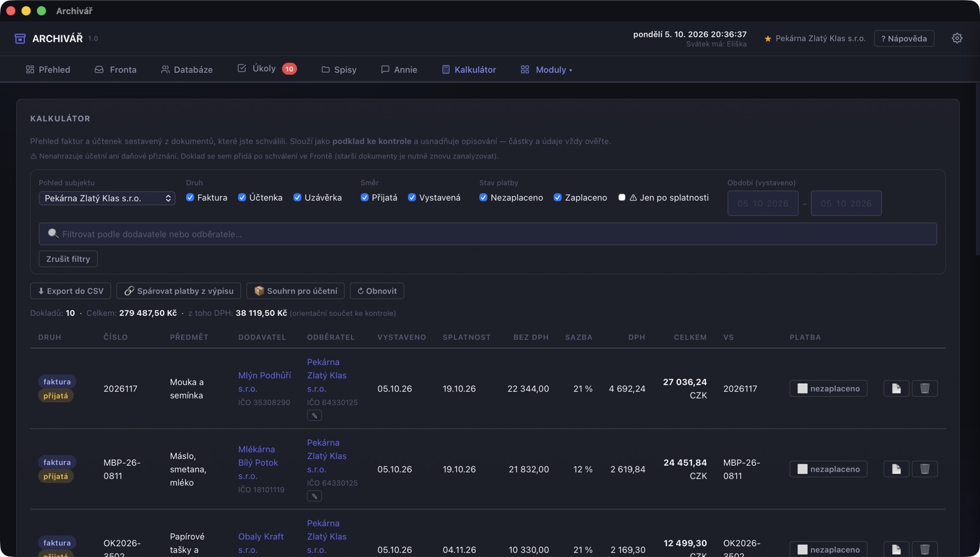Open Nápověda help button
This screenshot has height=557, width=980.
pos(904,39)
